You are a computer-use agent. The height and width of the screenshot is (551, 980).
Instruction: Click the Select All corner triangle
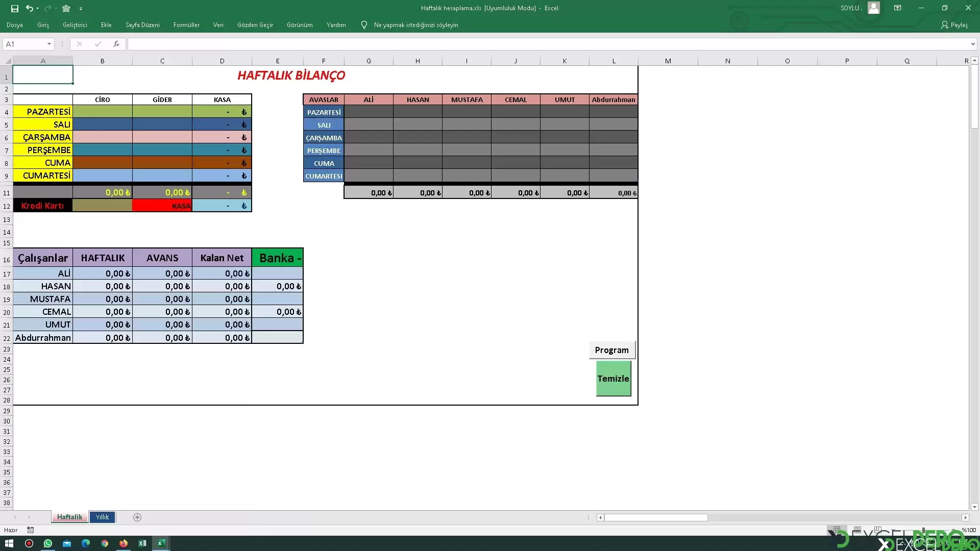pos(7,61)
